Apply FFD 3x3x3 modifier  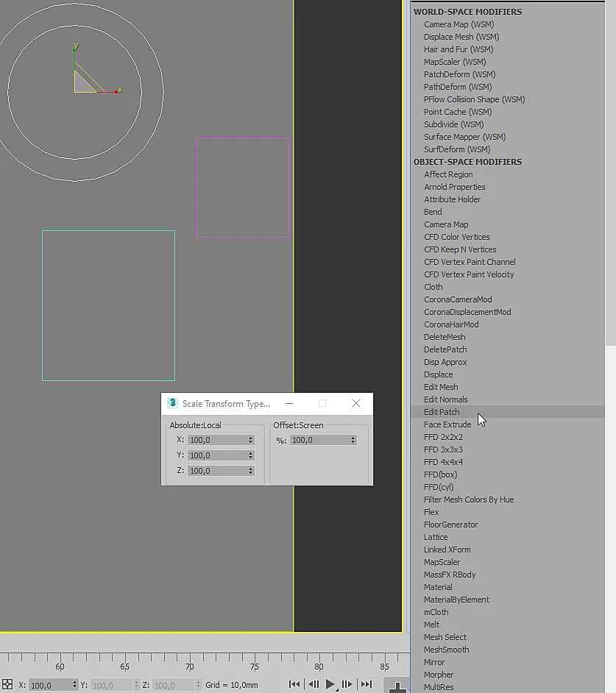click(x=443, y=449)
